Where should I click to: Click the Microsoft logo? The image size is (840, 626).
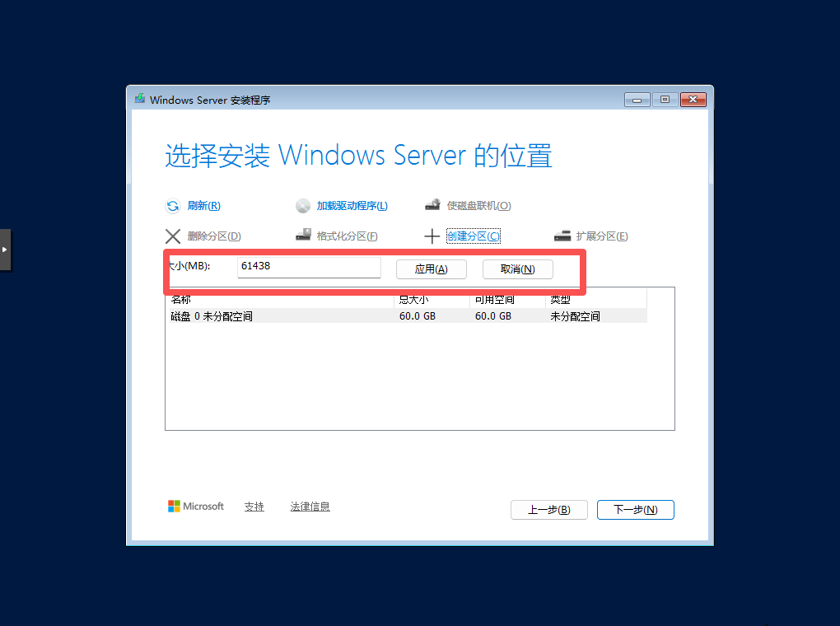point(174,507)
